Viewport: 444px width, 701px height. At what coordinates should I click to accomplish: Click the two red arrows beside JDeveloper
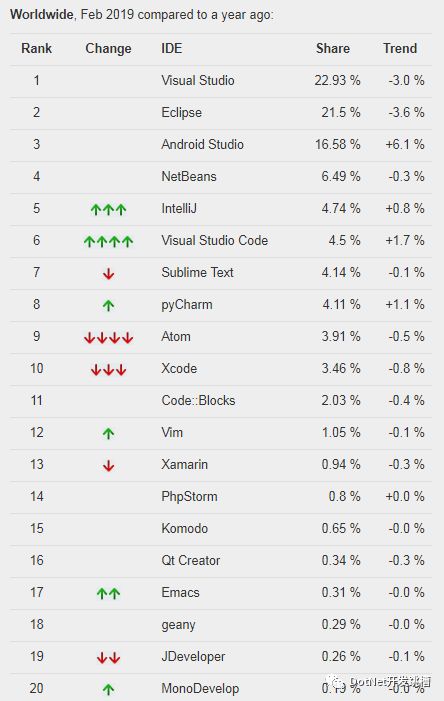[x=108, y=658]
